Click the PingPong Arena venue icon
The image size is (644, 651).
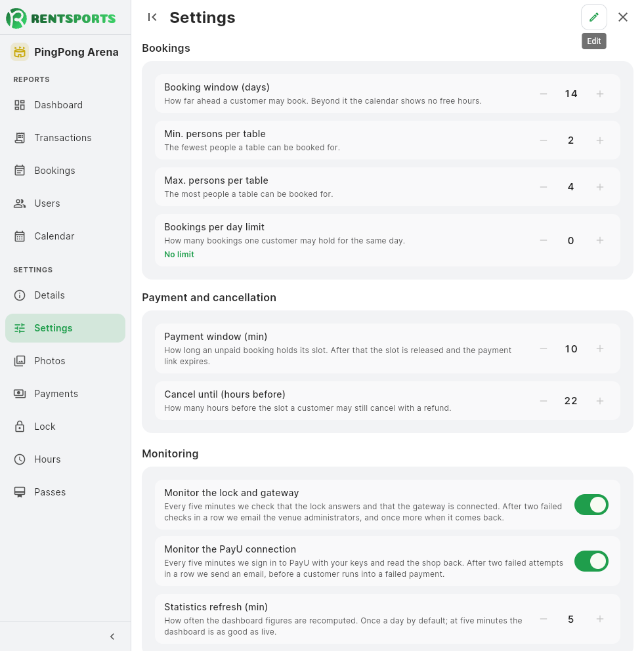pos(20,52)
